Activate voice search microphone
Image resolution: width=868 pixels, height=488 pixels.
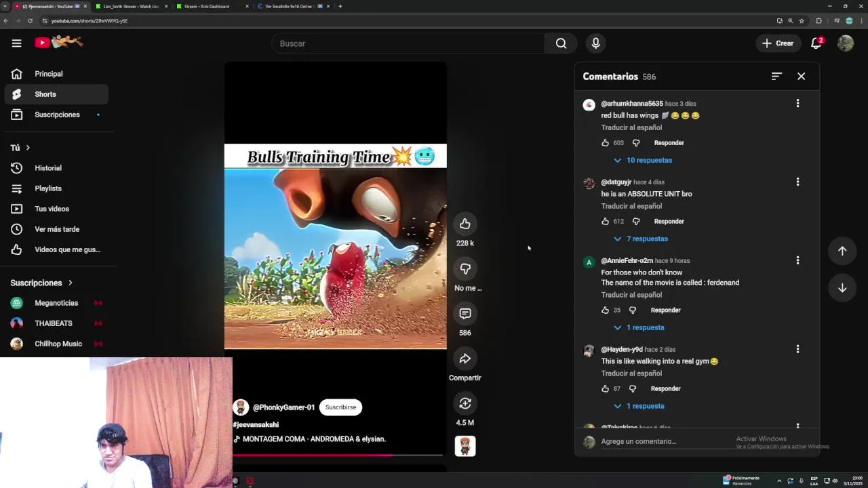pos(595,43)
